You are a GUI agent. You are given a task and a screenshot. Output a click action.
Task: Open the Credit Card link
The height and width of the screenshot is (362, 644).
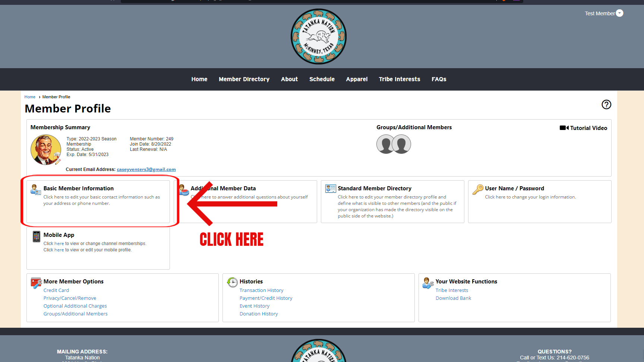pyautogui.click(x=56, y=290)
